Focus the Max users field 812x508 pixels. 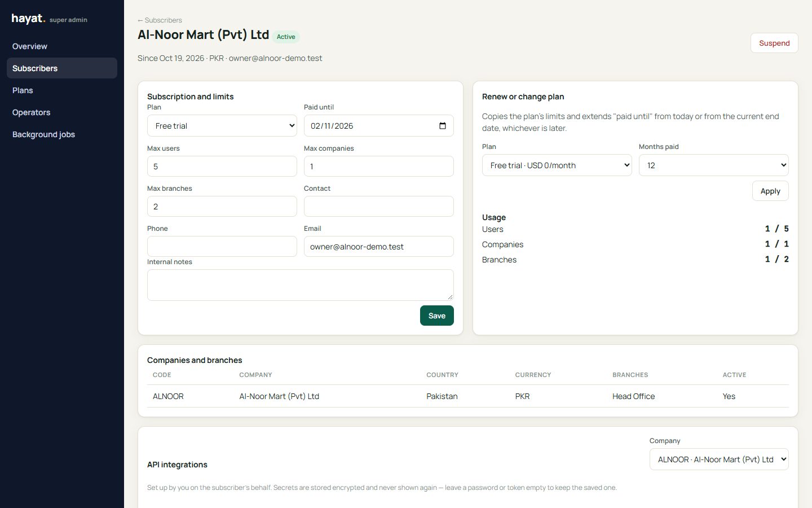[222, 167]
